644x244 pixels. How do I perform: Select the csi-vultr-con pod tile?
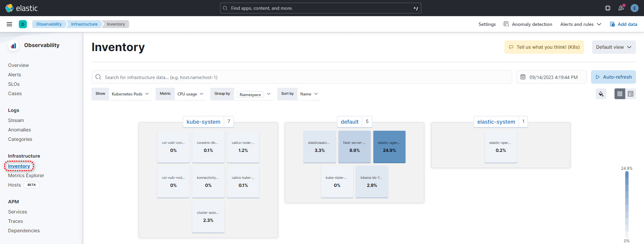[173, 147]
